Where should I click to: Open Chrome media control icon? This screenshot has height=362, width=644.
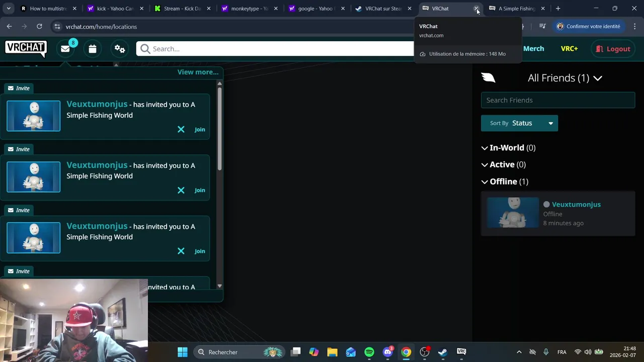[542, 27]
